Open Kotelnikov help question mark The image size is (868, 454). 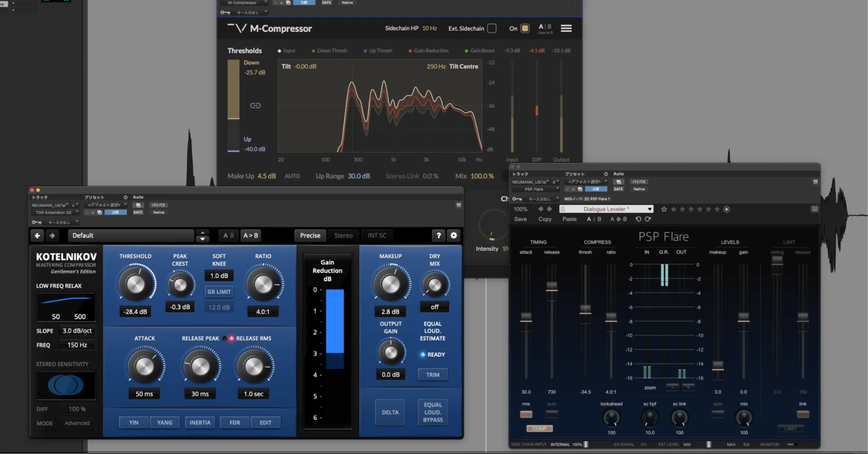tap(438, 235)
